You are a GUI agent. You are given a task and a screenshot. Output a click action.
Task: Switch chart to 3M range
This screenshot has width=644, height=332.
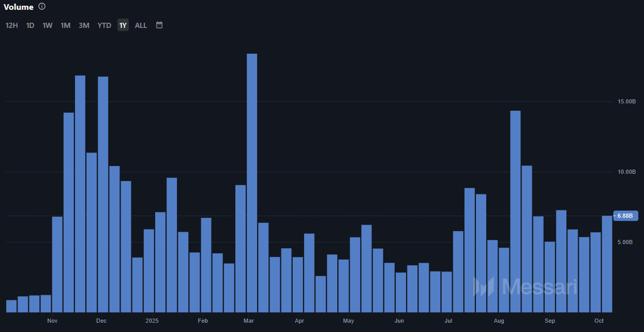tap(84, 25)
